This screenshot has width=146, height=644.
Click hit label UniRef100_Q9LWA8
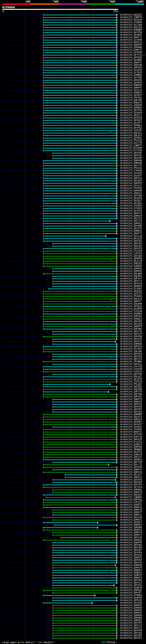[131, 304]
